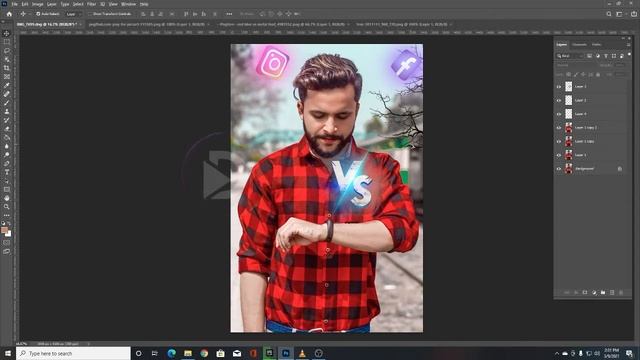Select the Rectangular Marquee tool

pos(7,42)
